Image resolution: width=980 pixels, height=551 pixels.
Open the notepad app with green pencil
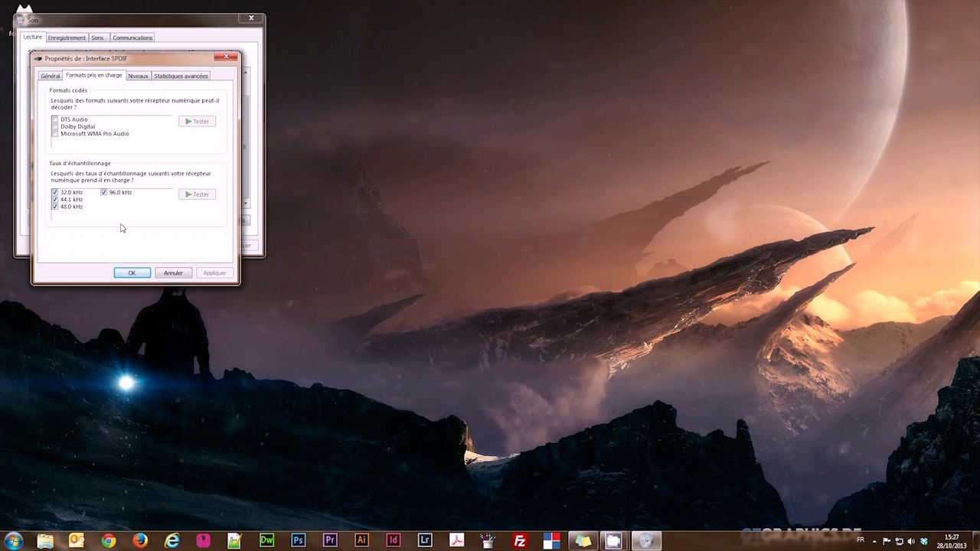point(235,540)
